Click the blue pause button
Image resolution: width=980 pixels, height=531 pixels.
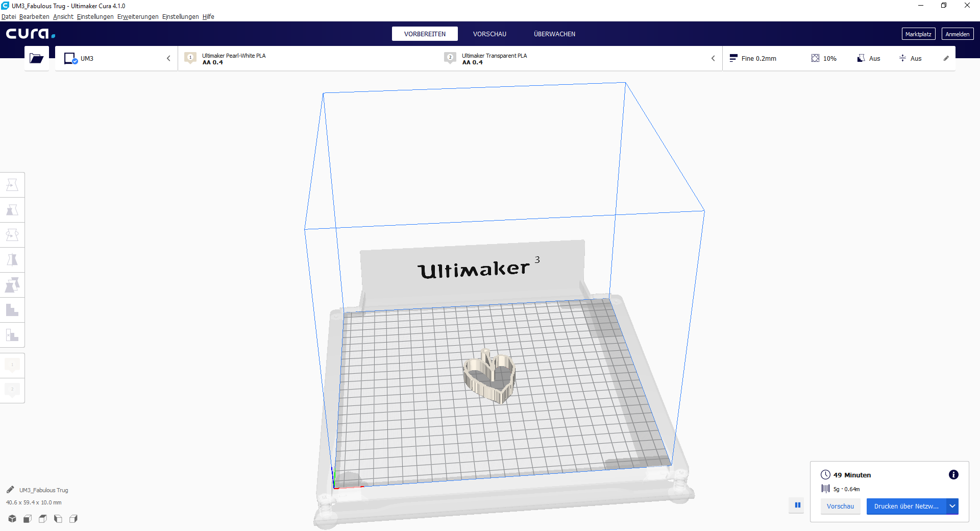[x=797, y=505]
